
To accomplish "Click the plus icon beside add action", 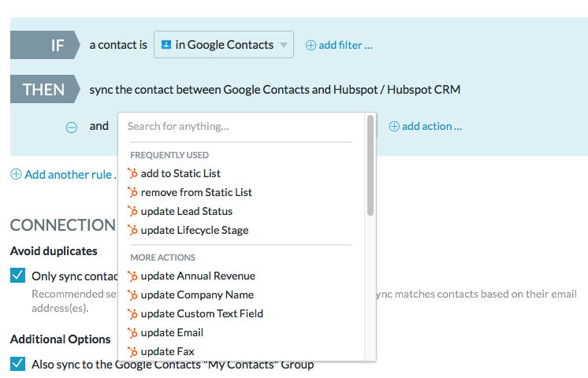I will 394,127.
